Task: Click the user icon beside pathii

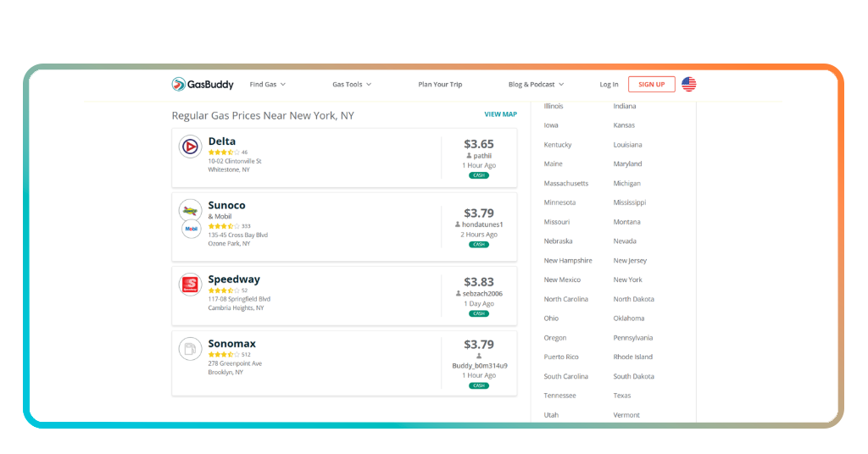Action: coord(469,156)
